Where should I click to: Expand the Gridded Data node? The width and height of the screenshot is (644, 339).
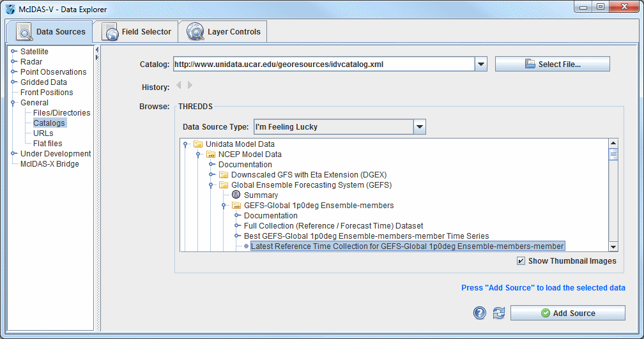click(13, 82)
